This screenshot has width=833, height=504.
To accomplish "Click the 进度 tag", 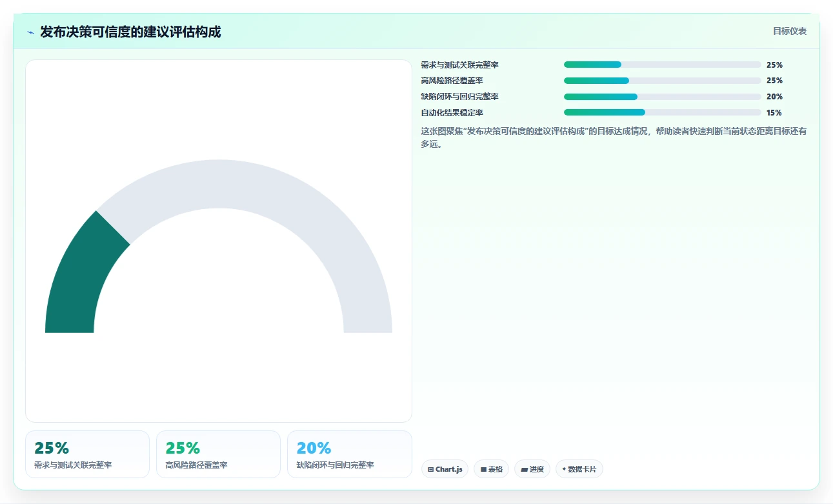I will [532, 469].
